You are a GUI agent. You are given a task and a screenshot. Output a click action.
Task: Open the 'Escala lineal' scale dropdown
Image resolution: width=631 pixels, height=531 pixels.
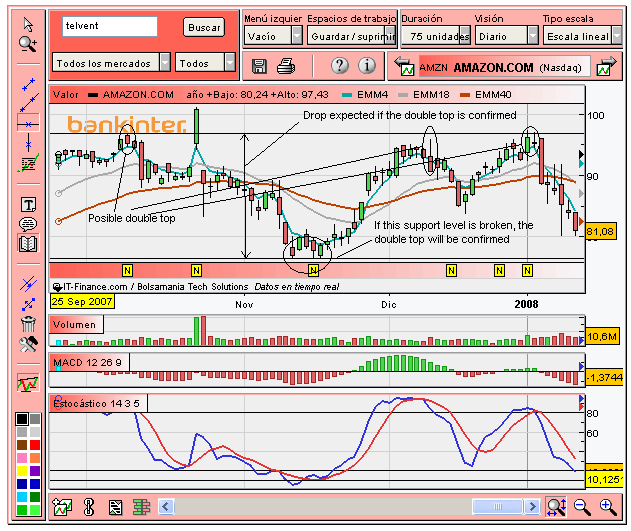click(x=582, y=36)
